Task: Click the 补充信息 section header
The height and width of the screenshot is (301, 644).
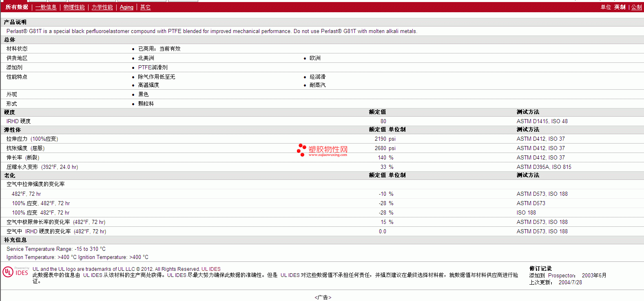Action: [x=15, y=240]
